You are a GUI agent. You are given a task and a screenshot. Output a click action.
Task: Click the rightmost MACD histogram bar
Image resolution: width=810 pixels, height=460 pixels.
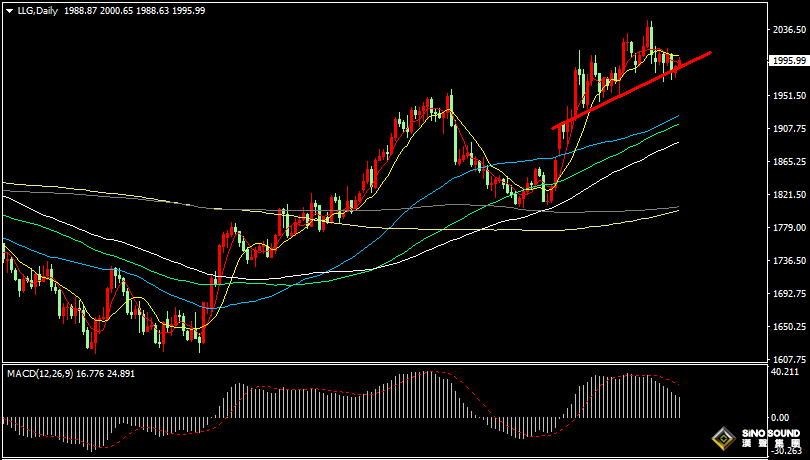point(679,406)
